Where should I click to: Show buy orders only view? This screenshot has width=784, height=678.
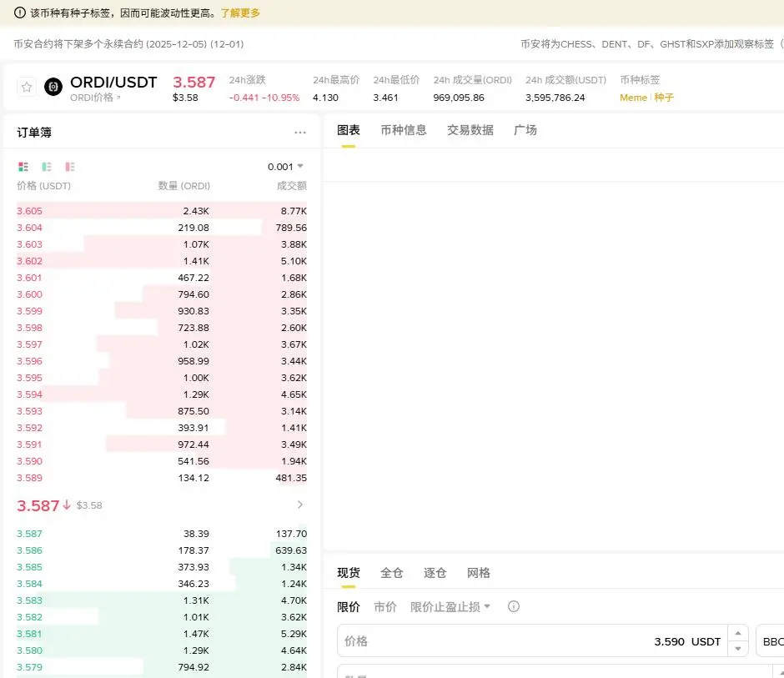click(47, 167)
